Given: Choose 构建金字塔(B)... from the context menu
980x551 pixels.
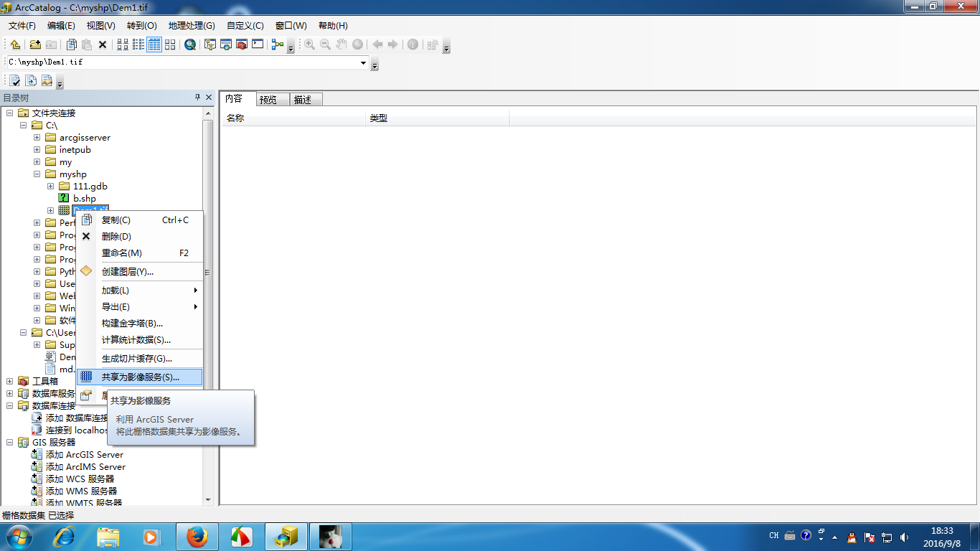Looking at the screenshot, I should [140, 324].
